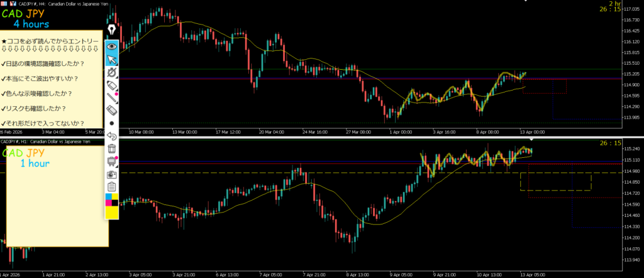Select the eraser tool
Image resolution: width=644 pixels, height=278 pixels.
[x=112, y=110]
